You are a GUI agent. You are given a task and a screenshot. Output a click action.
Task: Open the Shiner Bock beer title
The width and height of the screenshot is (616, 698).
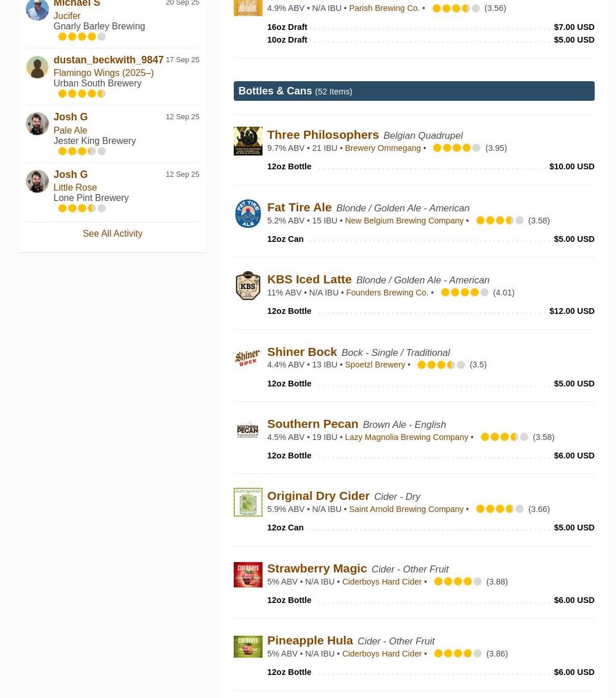tap(302, 351)
